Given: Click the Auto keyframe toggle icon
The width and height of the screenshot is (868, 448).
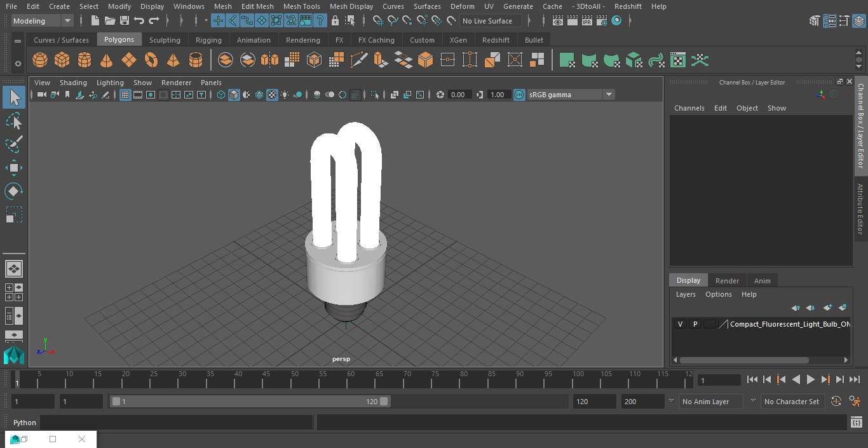Looking at the screenshot, I should 836,402.
